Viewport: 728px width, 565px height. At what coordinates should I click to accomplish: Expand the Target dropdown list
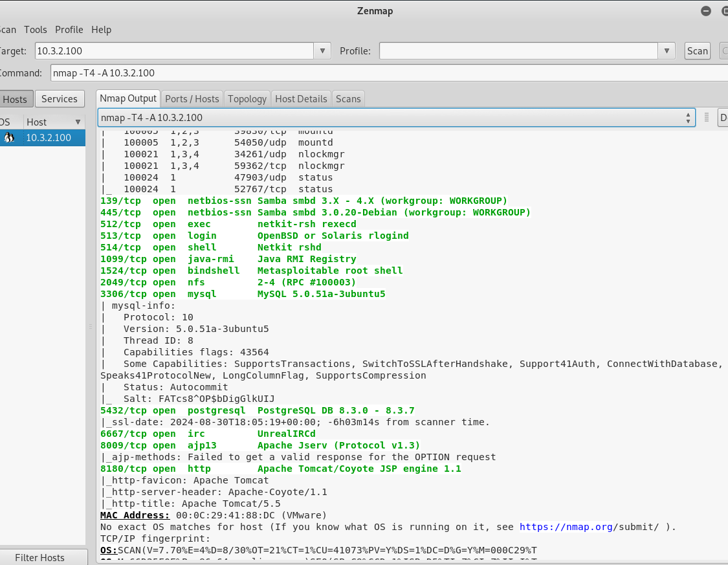[322, 50]
